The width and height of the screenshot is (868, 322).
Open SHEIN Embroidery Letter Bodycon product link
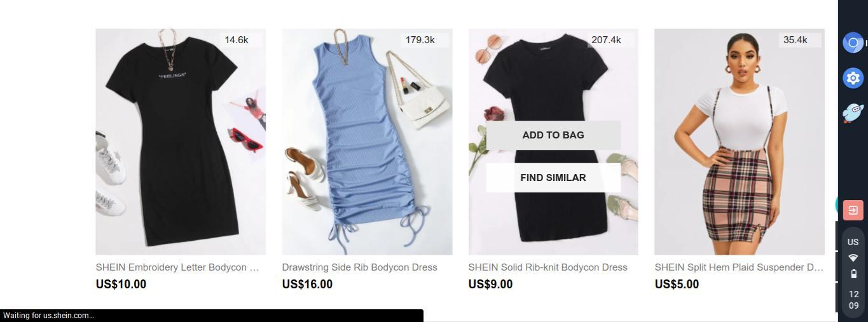tap(177, 267)
